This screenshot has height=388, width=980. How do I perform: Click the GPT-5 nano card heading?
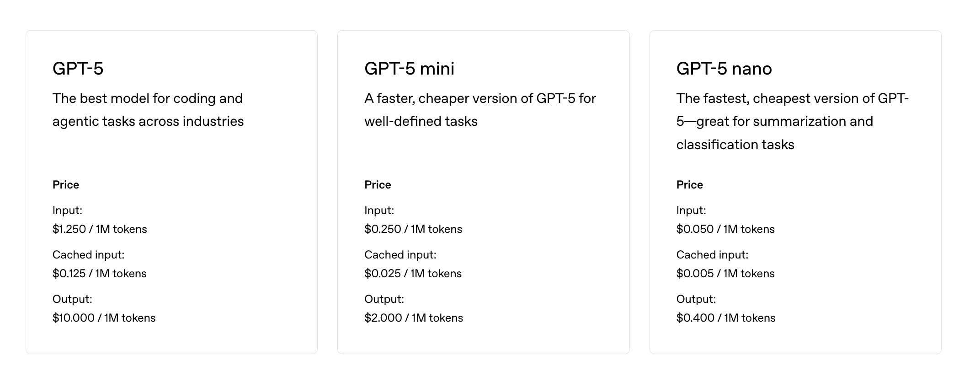(x=724, y=69)
